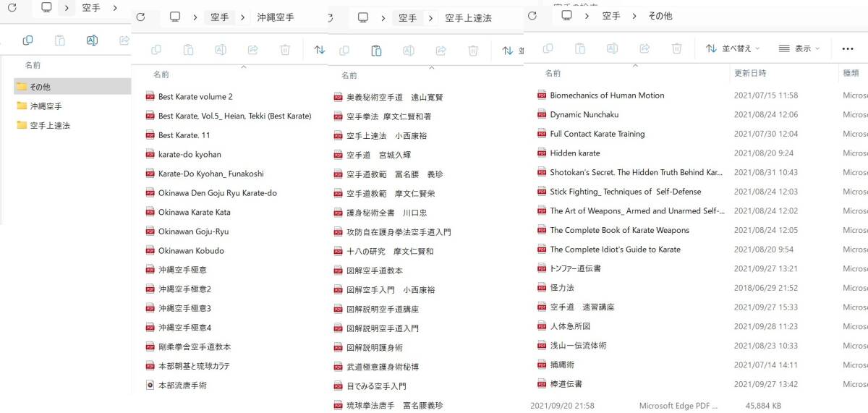Expand the 表示 view dropdown
Viewport: 868px width, 413px height.
pos(799,48)
